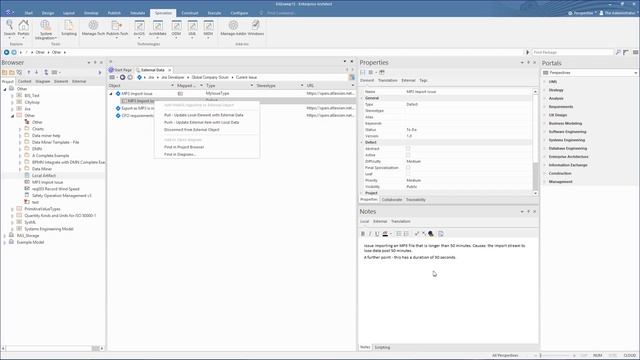Open the Perspectives dropdown in Portals
The width and height of the screenshot is (640, 360).
589,73
